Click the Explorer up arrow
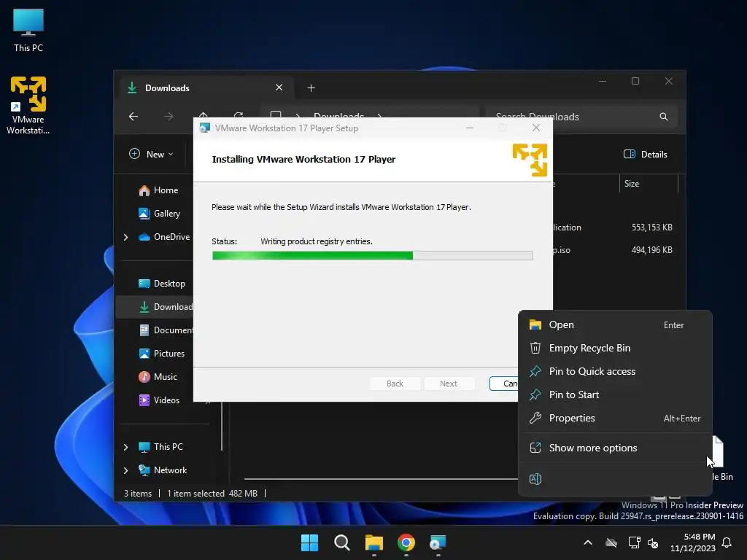Viewport: 747px width, 560px height. coord(204,114)
